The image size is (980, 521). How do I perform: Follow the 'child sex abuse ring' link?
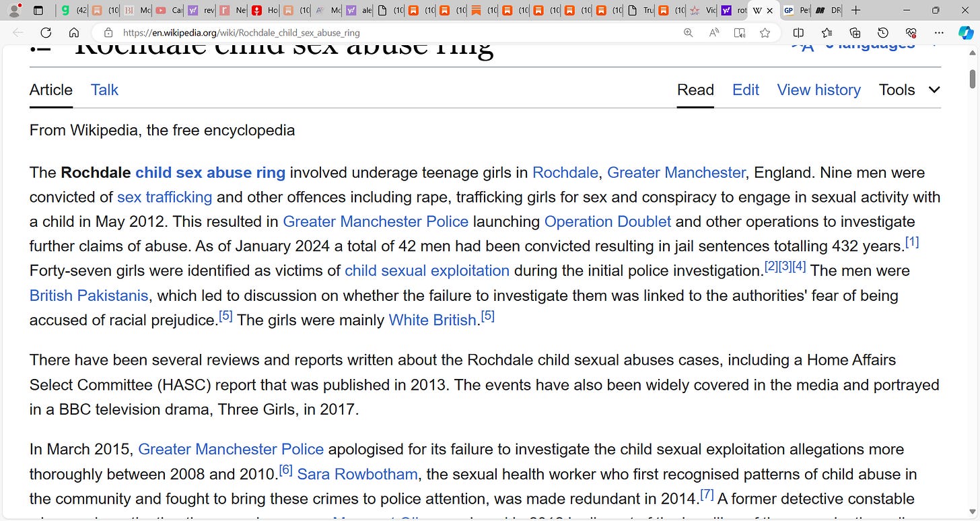pyautogui.click(x=210, y=172)
